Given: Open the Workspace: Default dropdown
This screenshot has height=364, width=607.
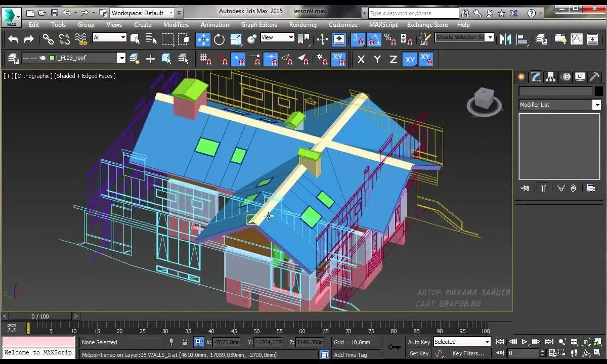Looking at the screenshot, I should point(142,13).
